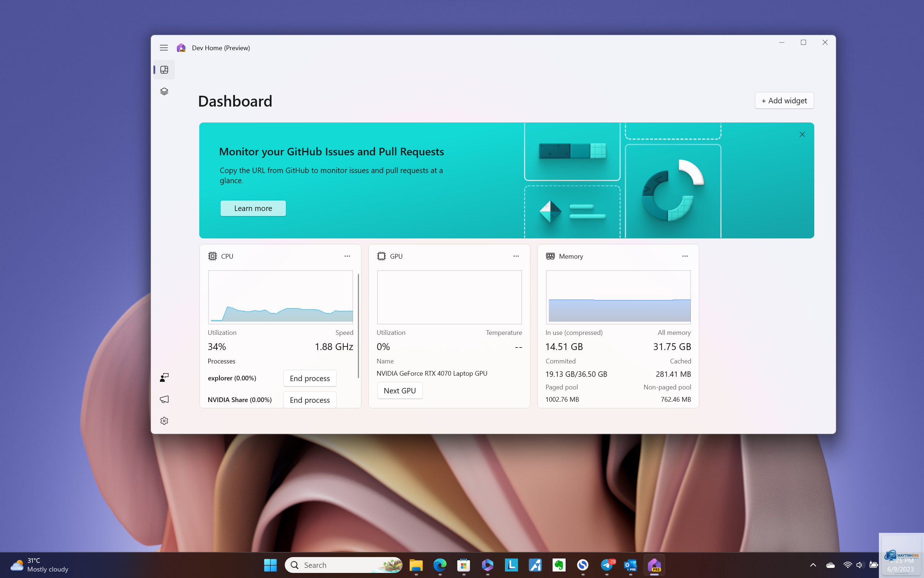
Task: Open Telegram from taskbar
Action: click(607, 565)
